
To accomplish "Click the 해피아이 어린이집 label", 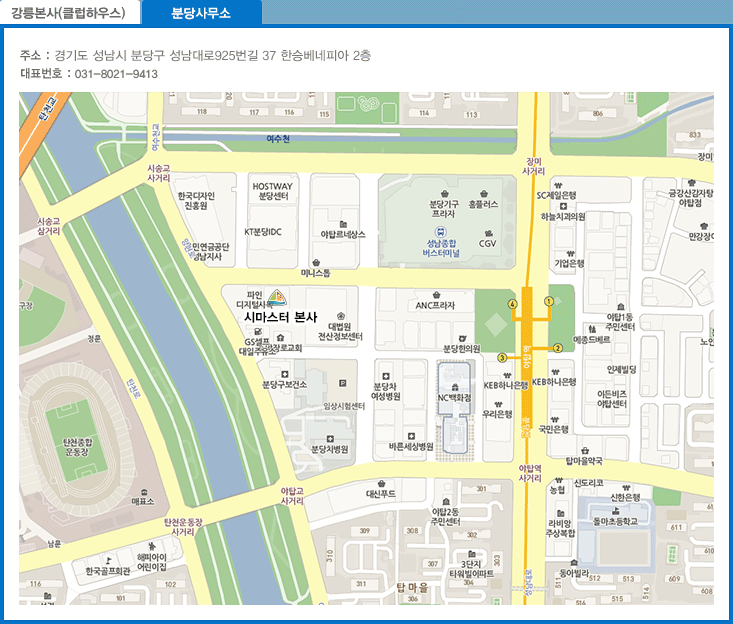I will click(x=151, y=562).
